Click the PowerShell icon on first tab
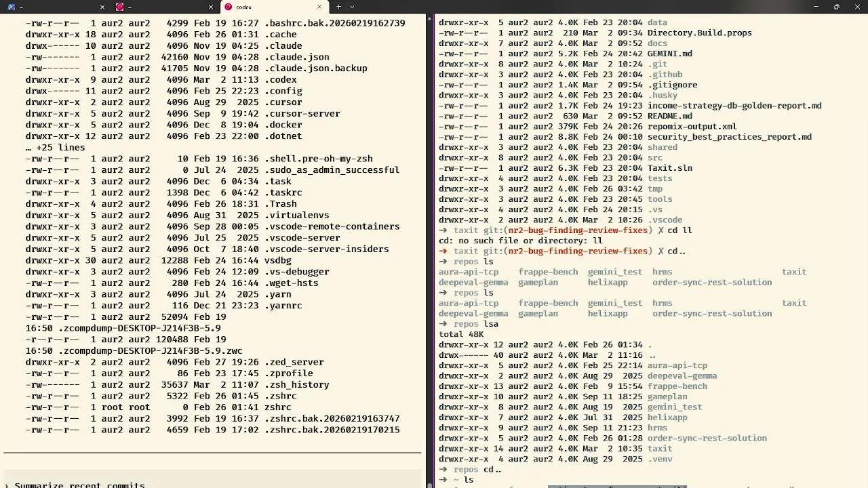Image resolution: width=868 pixels, height=488 pixels. [x=12, y=7]
